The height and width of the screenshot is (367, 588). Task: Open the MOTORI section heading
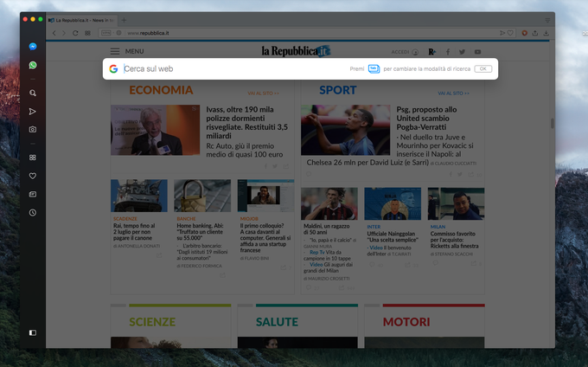[406, 322]
